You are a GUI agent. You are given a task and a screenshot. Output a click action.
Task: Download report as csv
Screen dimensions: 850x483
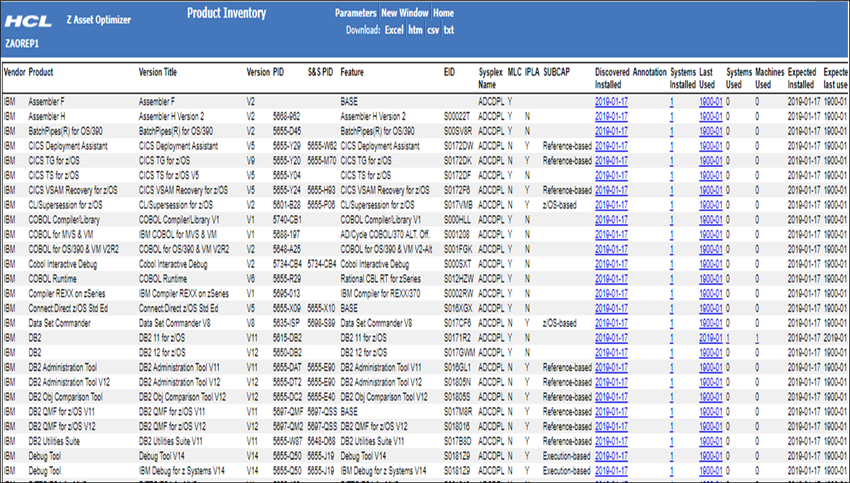tap(433, 30)
